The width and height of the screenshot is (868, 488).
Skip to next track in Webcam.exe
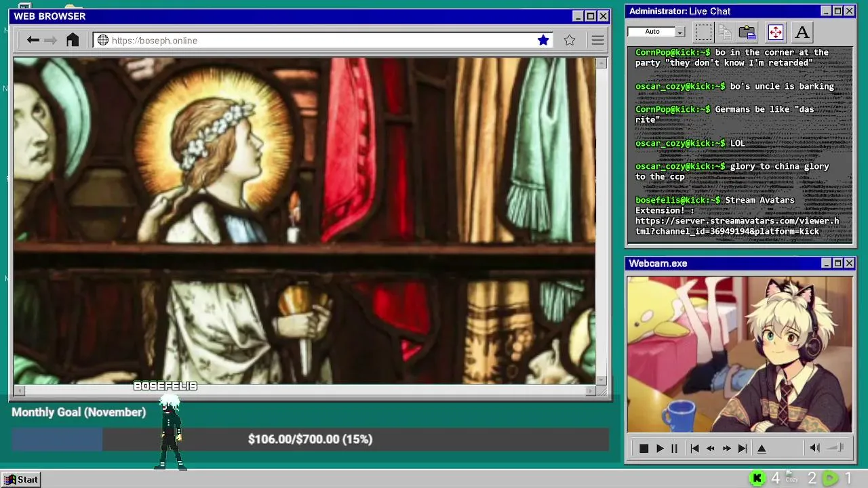743,448
